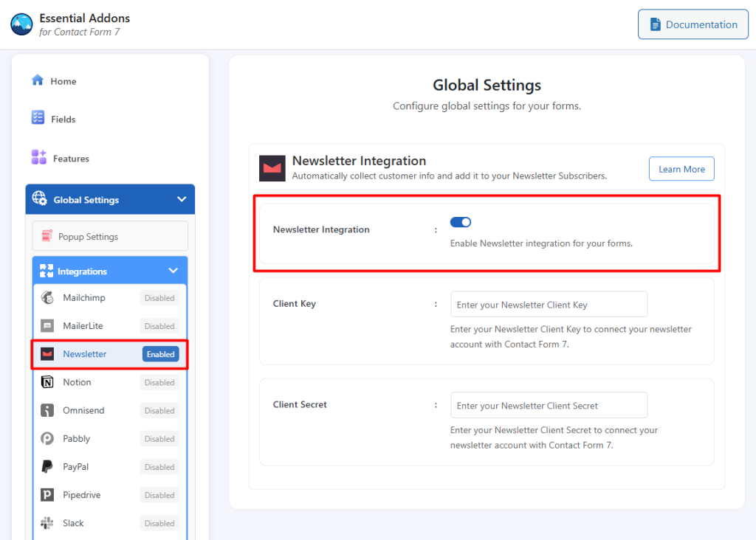
Task: Click the Documentation file icon
Action: pos(655,24)
